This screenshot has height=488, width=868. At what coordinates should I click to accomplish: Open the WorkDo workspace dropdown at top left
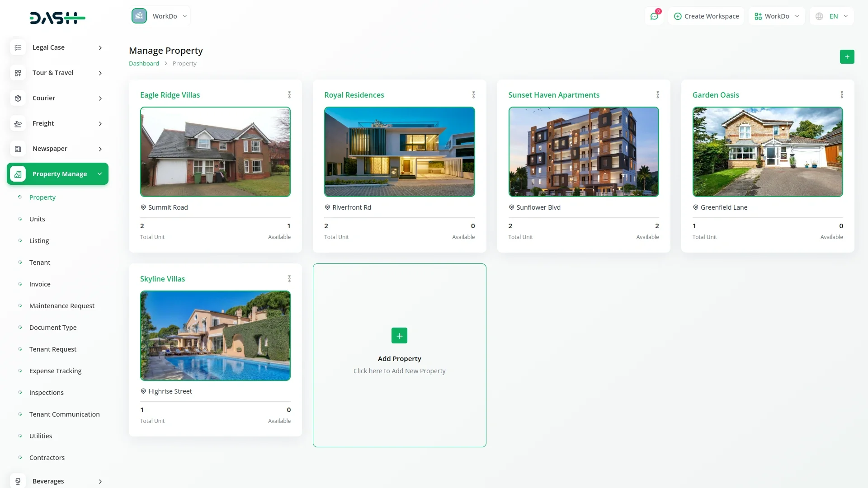[160, 16]
